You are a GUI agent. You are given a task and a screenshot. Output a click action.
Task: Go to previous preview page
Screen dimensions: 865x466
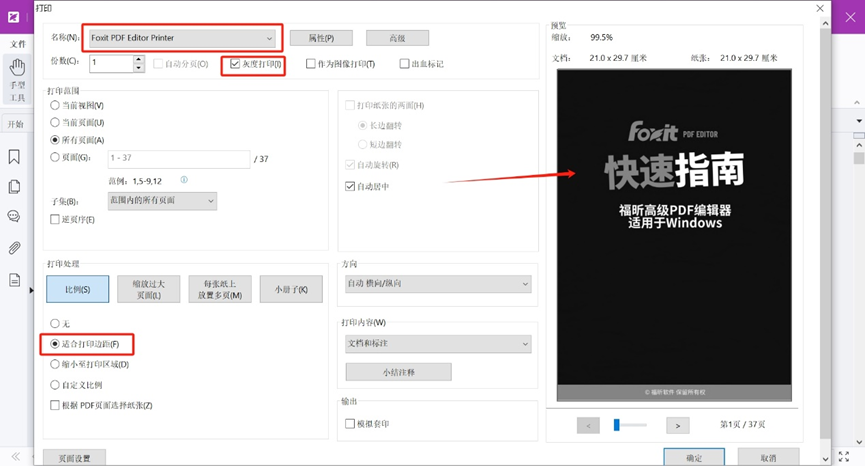[x=589, y=425]
